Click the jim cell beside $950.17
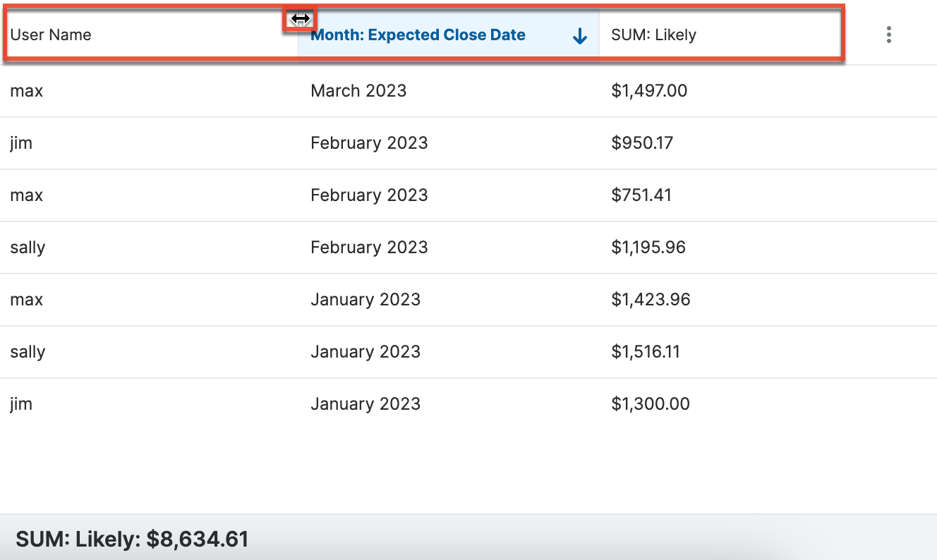The width and height of the screenshot is (937, 560). (x=21, y=143)
